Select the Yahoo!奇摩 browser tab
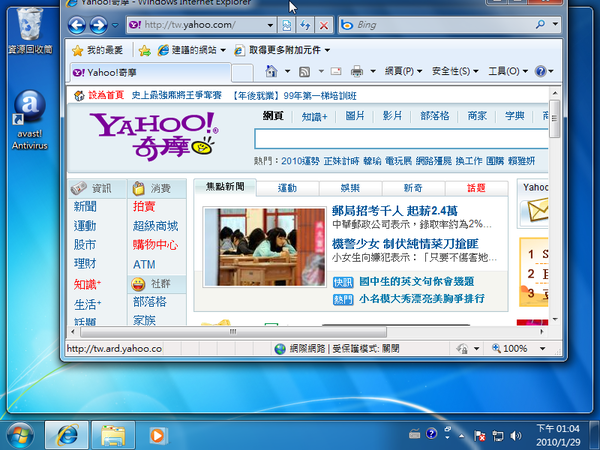This screenshot has height=450, width=600. 150,72
